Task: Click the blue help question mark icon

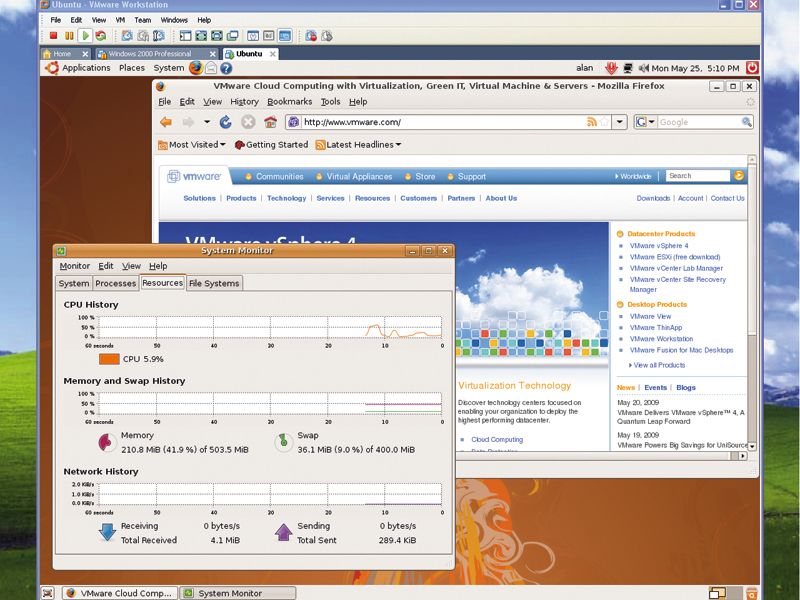Action: [x=226, y=68]
